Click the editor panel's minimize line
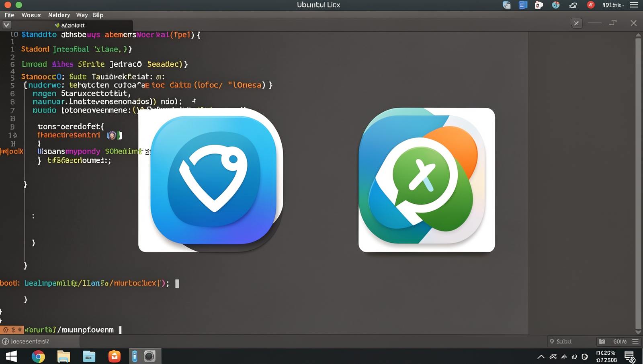Viewport: 643px width, 364px height. [594, 23]
